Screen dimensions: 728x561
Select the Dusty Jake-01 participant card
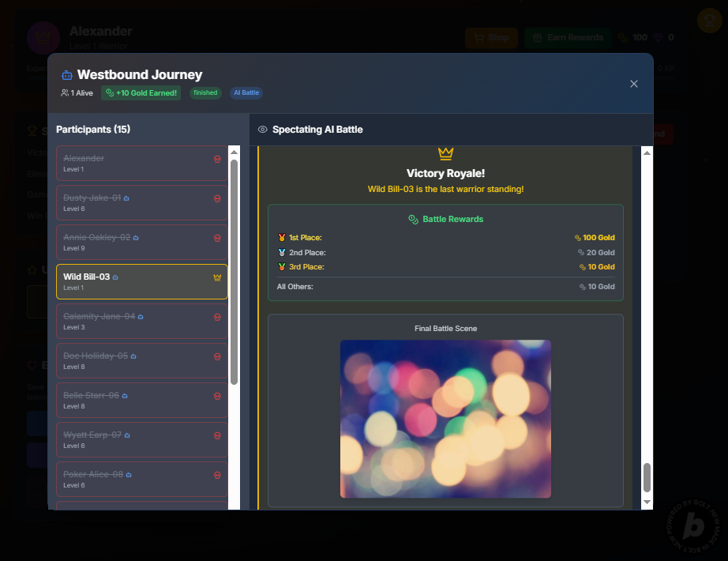[x=141, y=202]
